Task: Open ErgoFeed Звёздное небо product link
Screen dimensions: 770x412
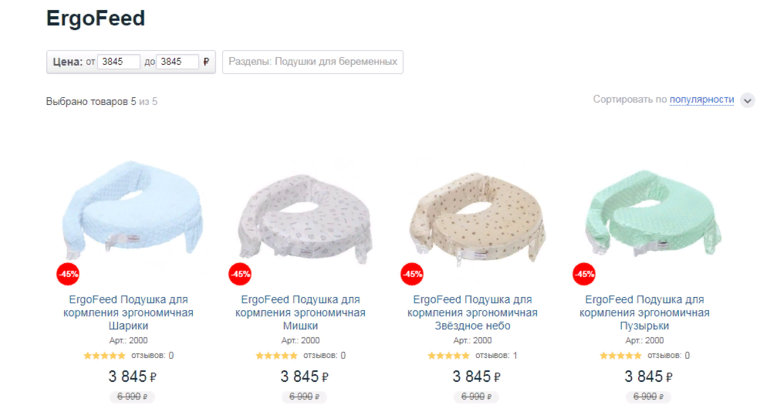Action: [x=472, y=313]
